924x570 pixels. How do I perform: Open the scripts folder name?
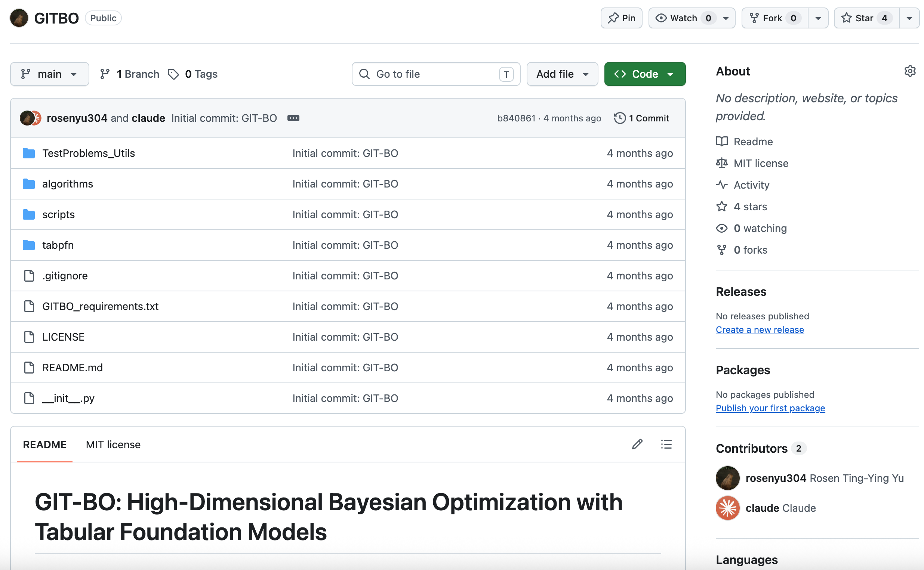pyautogui.click(x=58, y=214)
